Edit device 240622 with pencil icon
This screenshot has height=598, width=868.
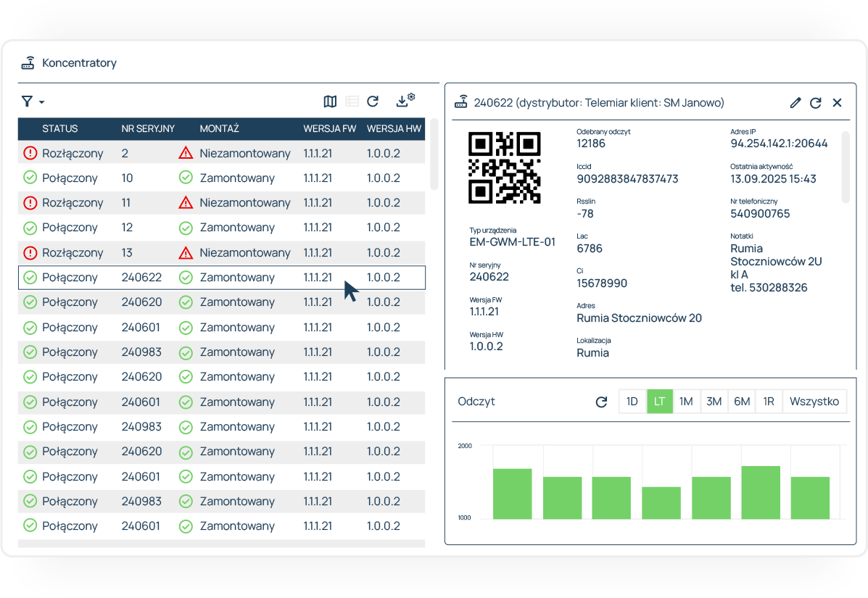point(795,103)
